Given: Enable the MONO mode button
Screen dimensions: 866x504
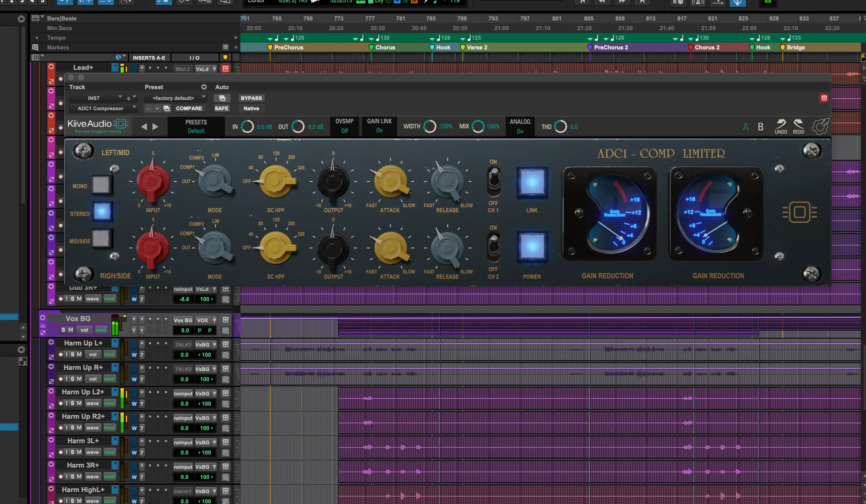Looking at the screenshot, I should click(101, 185).
